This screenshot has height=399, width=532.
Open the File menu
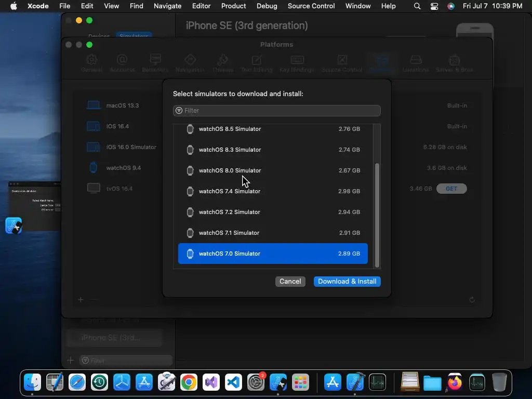tap(64, 6)
